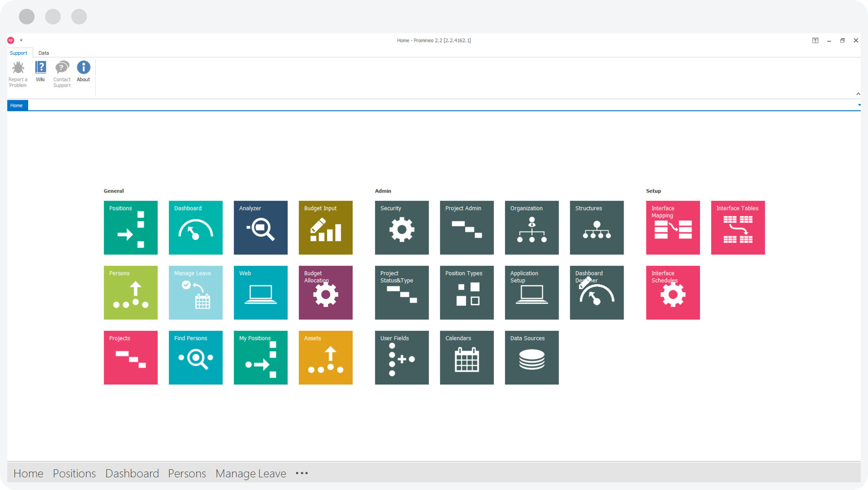Viewport: 868px width, 490px height.
Task: Switch to the Data ribbon tab
Action: tap(44, 53)
